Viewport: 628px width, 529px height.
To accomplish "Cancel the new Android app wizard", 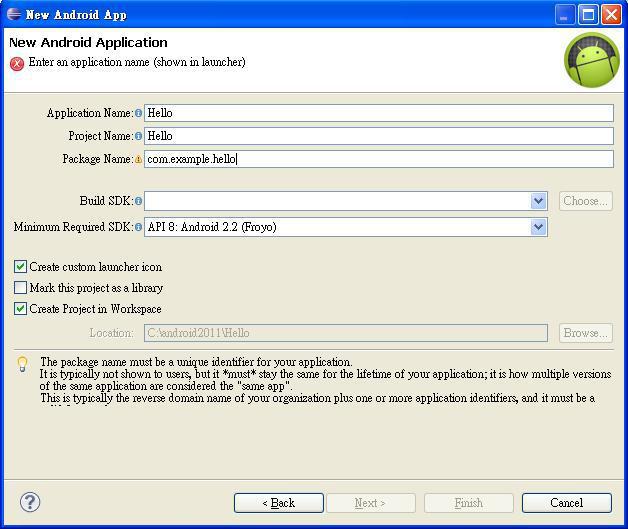I will coord(566,503).
